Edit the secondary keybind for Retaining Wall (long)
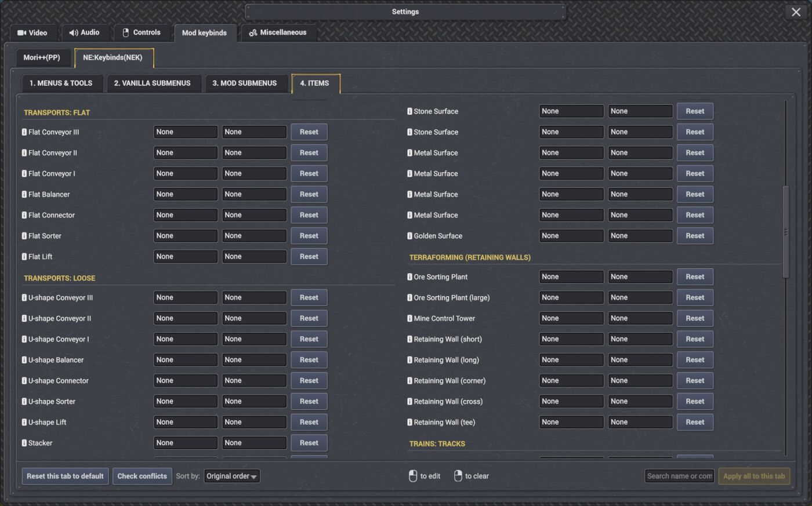 [640, 361]
